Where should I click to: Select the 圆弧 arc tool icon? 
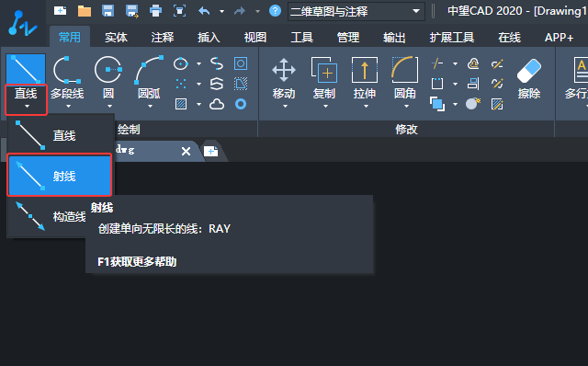[149, 70]
